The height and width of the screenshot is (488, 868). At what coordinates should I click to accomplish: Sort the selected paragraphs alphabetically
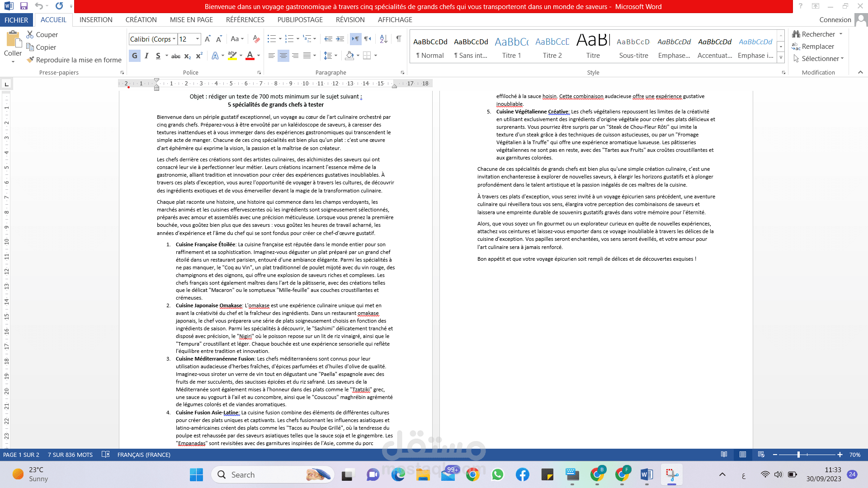tap(383, 39)
